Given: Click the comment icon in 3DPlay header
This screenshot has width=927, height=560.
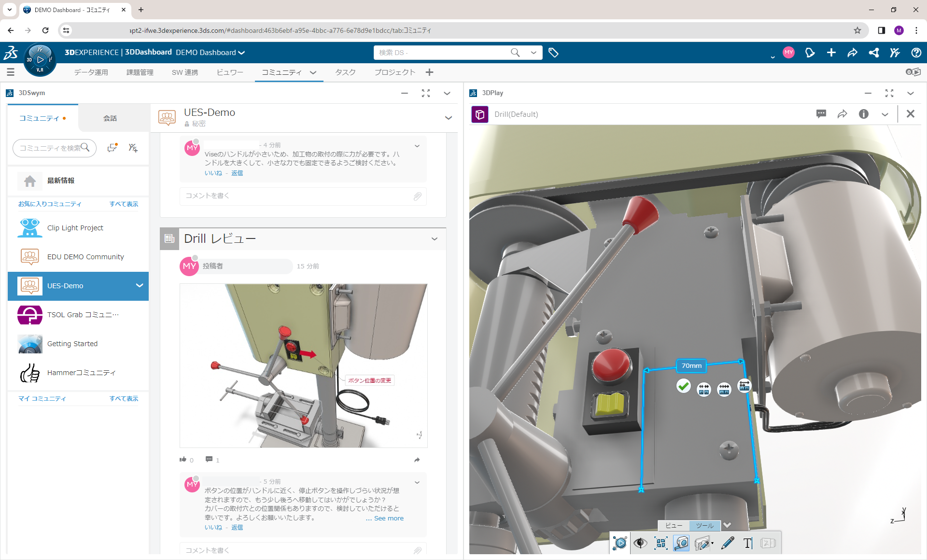Looking at the screenshot, I should [x=821, y=114].
